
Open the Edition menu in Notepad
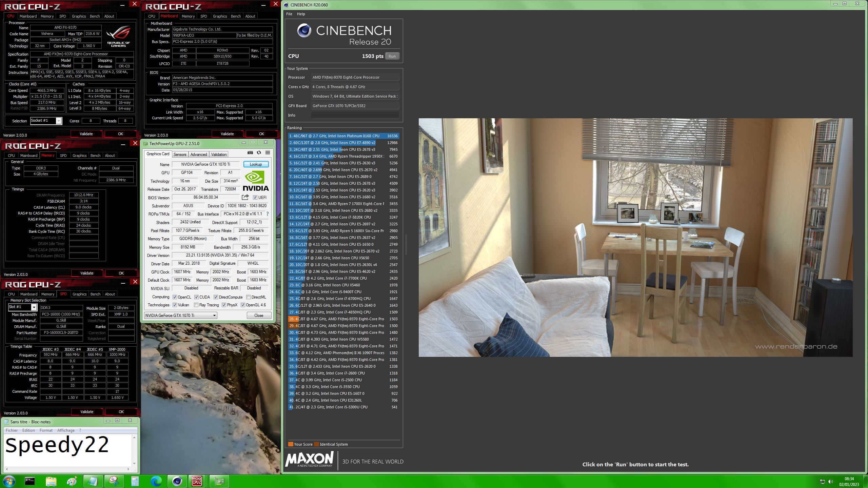pos(28,430)
